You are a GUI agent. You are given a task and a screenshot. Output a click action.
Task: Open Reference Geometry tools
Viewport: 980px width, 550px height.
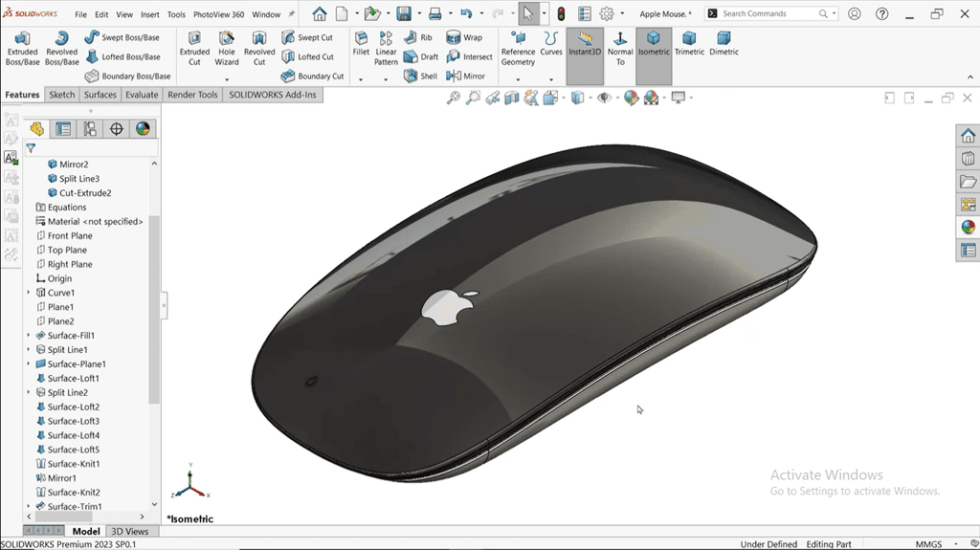click(518, 48)
